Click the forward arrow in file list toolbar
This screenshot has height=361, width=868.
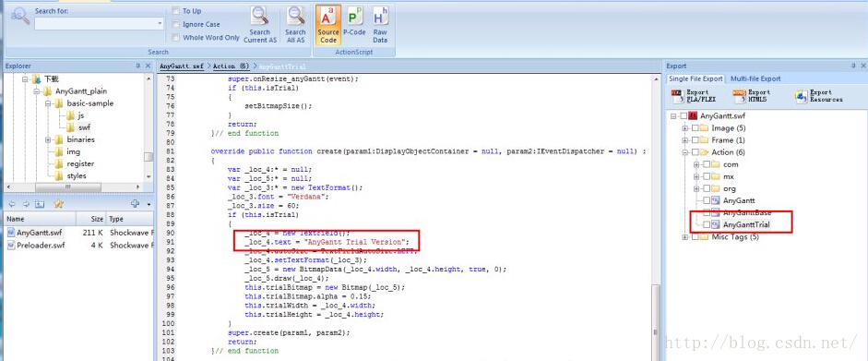click(26, 204)
